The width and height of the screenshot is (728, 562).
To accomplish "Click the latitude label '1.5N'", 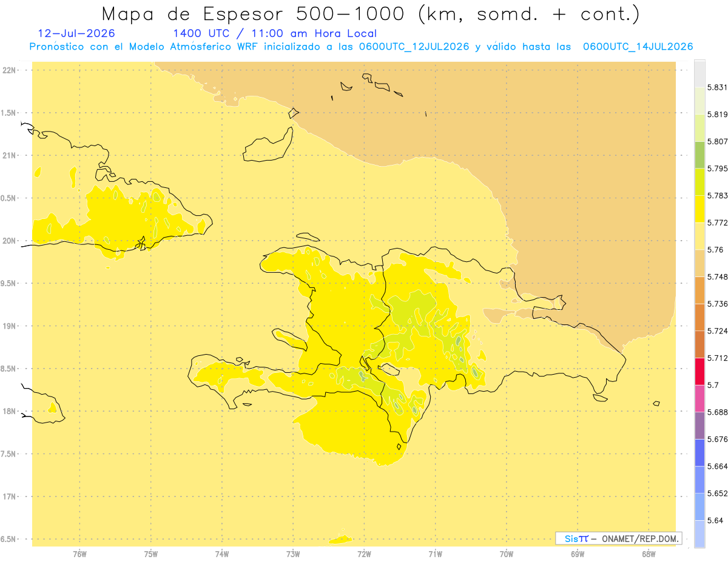I will 8,113.
